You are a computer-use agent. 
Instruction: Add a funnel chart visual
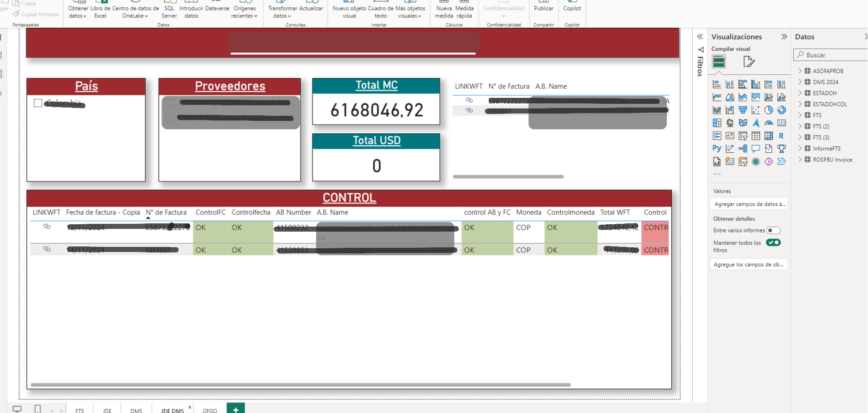click(742, 110)
